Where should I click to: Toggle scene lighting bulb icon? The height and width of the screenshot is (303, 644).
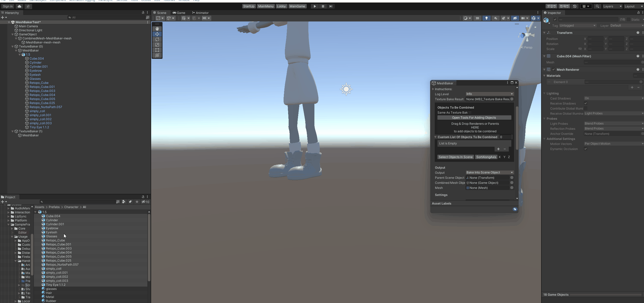486,18
